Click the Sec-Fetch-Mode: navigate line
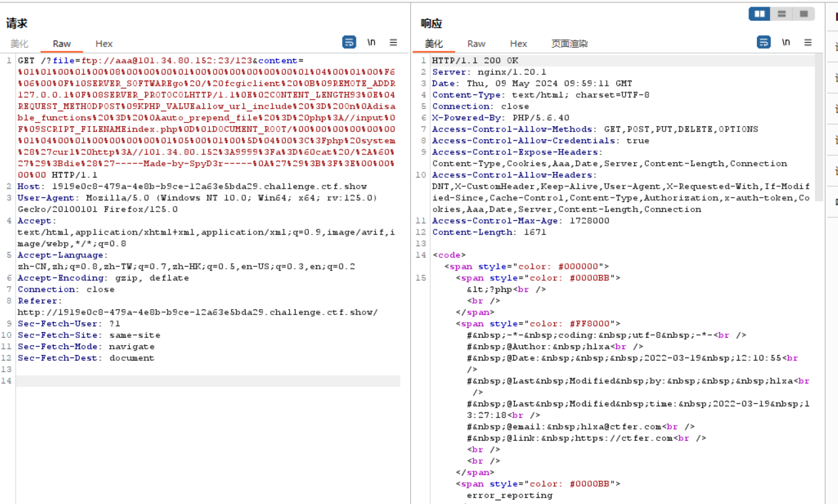The image size is (838, 504). (x=86, y=346)
